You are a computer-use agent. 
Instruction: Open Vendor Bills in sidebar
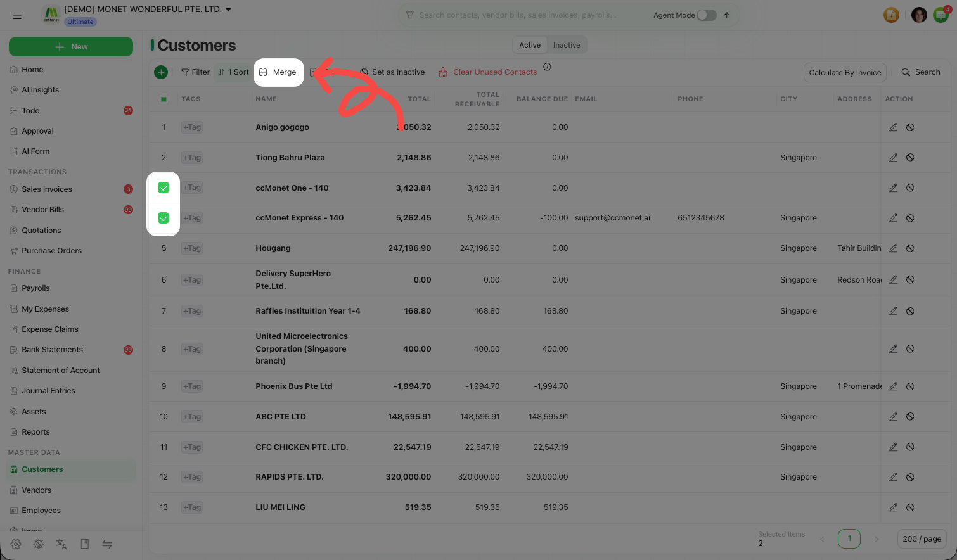pyautogui.click(x=43, y=210)
